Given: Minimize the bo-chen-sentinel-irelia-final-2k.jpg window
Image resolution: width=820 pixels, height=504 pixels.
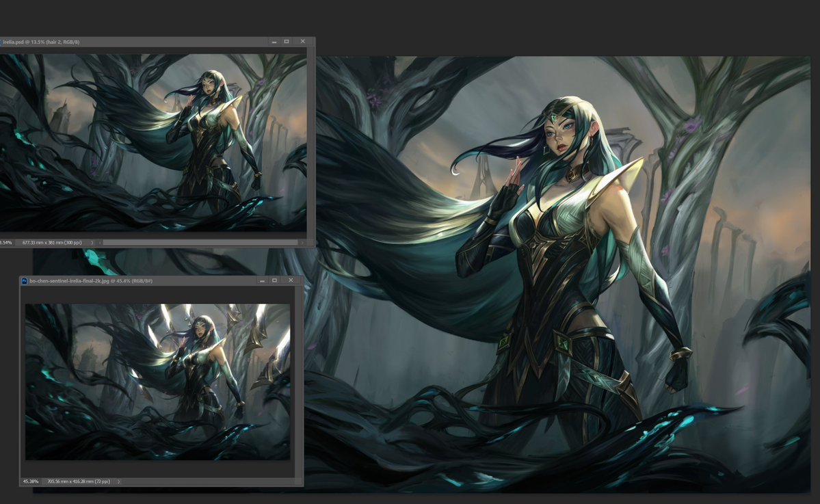Looking at the screenshot, I should (x=262, y=281).
